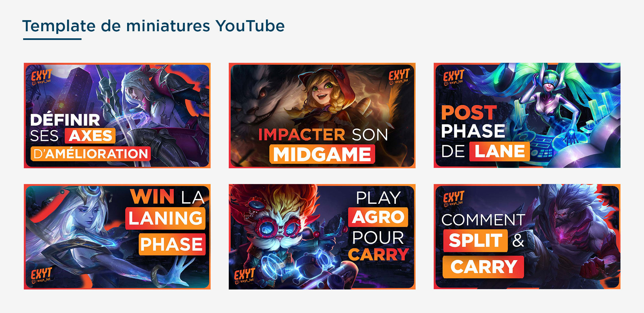Click EXYT logo on Comment Split thumbnail
This screenshot has width=644, height=313.
coord(454,197)
